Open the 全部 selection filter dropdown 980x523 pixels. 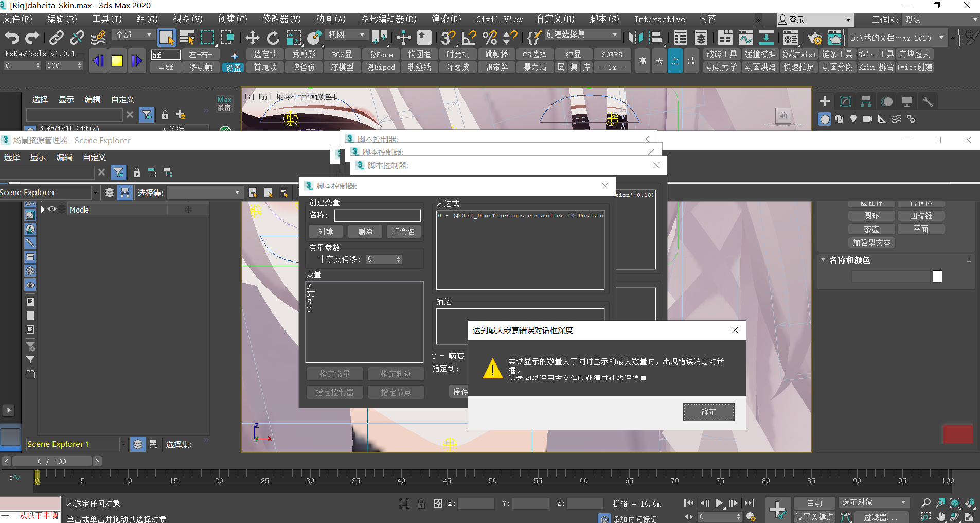pos(134,35)
